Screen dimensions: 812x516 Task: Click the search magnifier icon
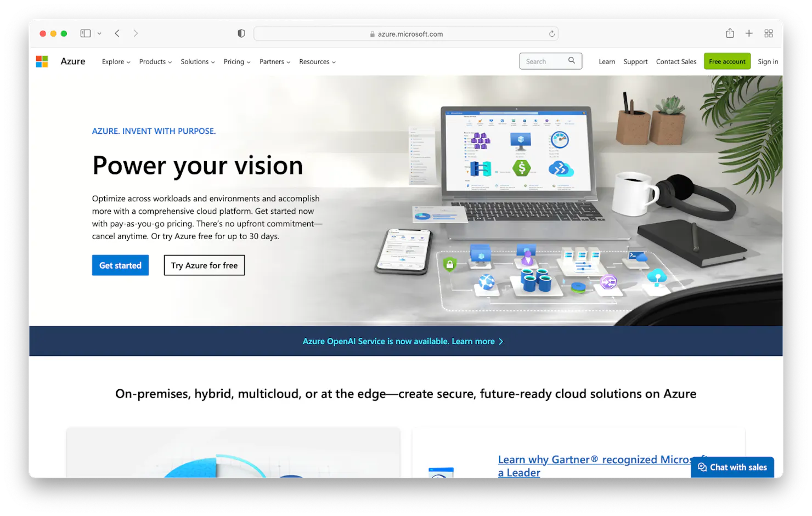click(572, 61)
